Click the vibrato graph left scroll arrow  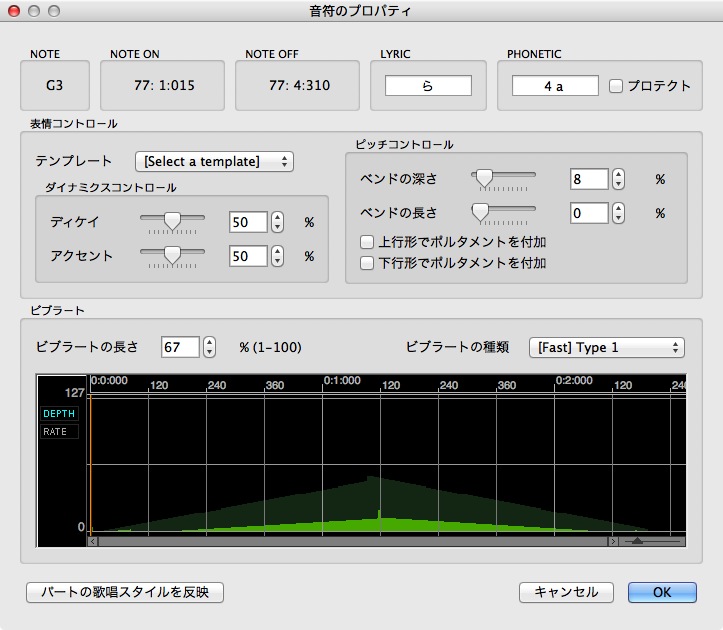[x=93, y=541]
